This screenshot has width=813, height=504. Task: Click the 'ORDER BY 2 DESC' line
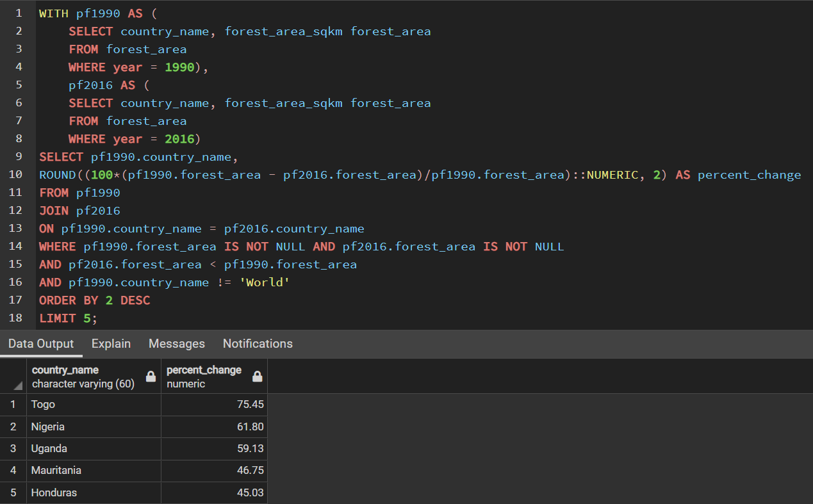(x=94, y=300)
